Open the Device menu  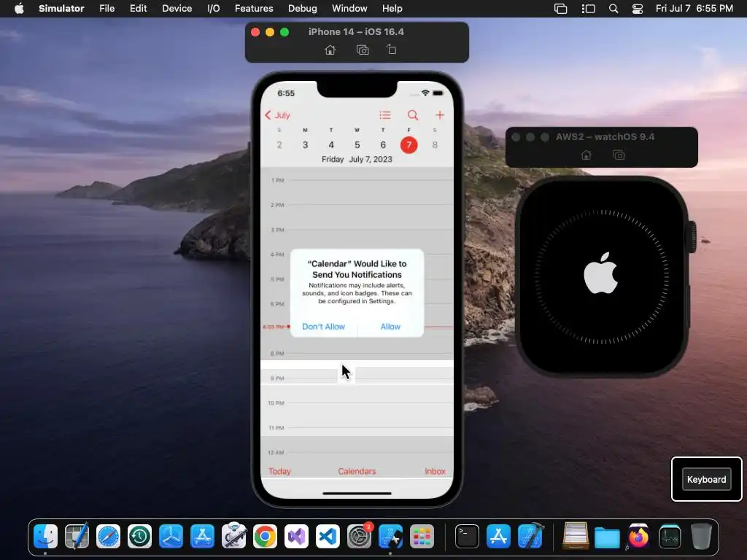(x=177, y=9)
